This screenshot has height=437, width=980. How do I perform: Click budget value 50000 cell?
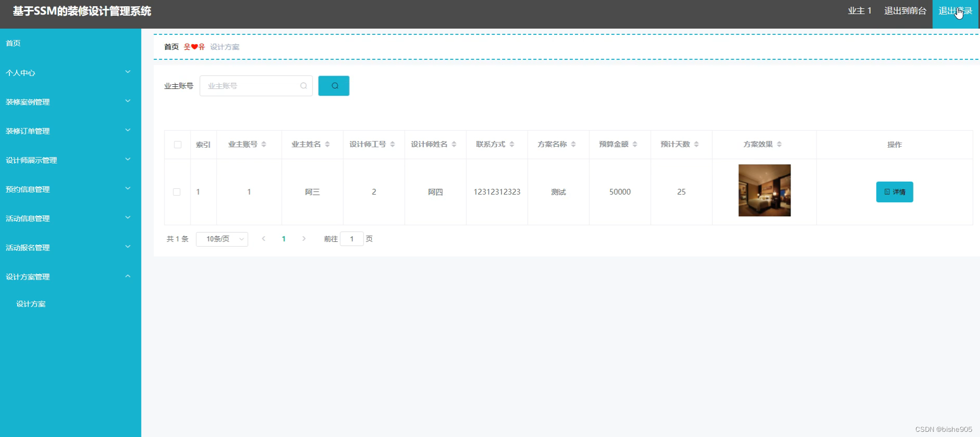[x=620, y=192]
